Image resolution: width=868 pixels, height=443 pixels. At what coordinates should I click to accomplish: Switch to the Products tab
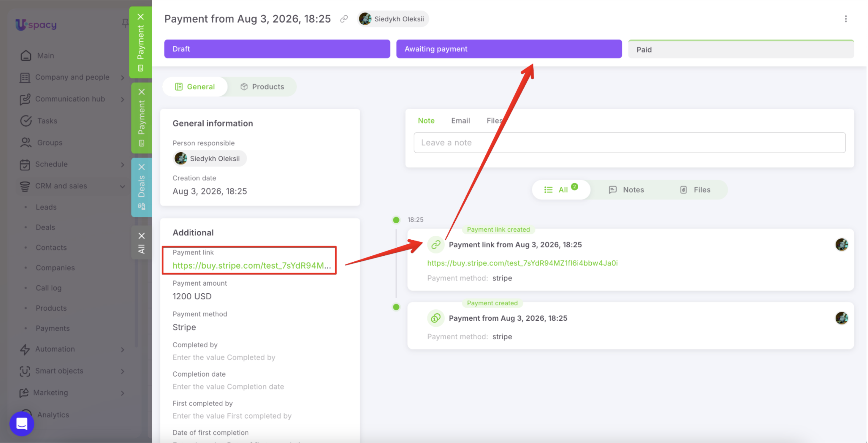click(x=262, y=87)
